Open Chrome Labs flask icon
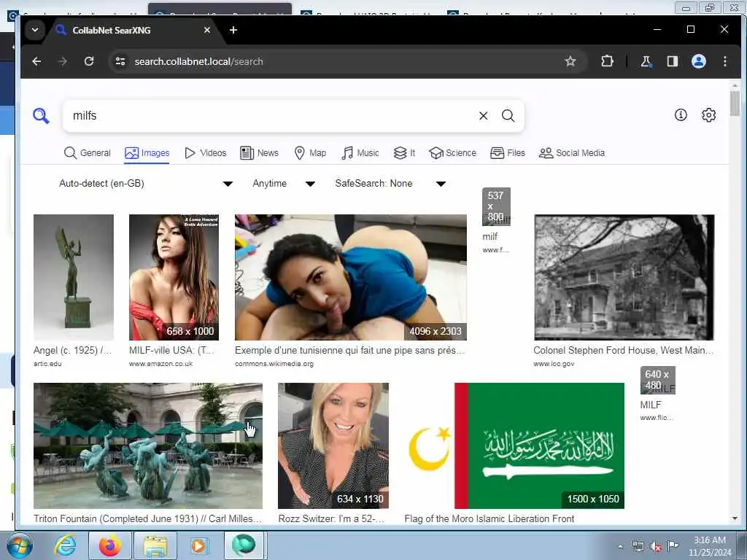The image size is (747, 560). [x=646, y=61]
